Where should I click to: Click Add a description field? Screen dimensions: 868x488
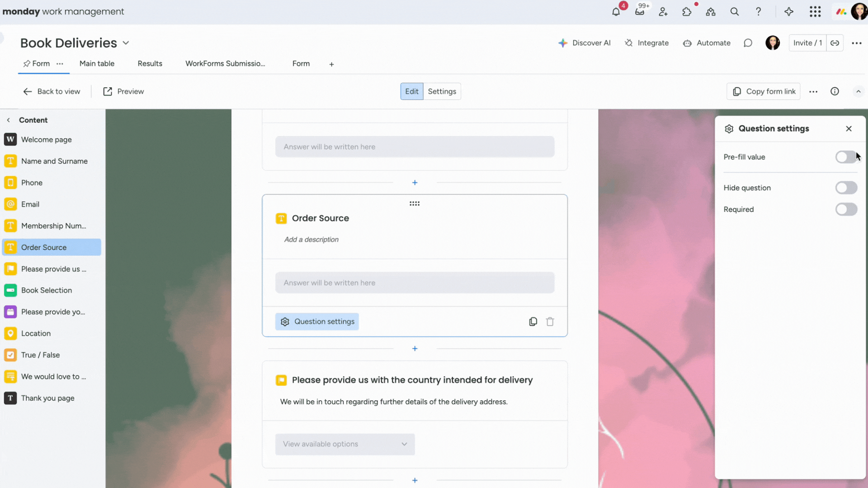click(311, 239)
